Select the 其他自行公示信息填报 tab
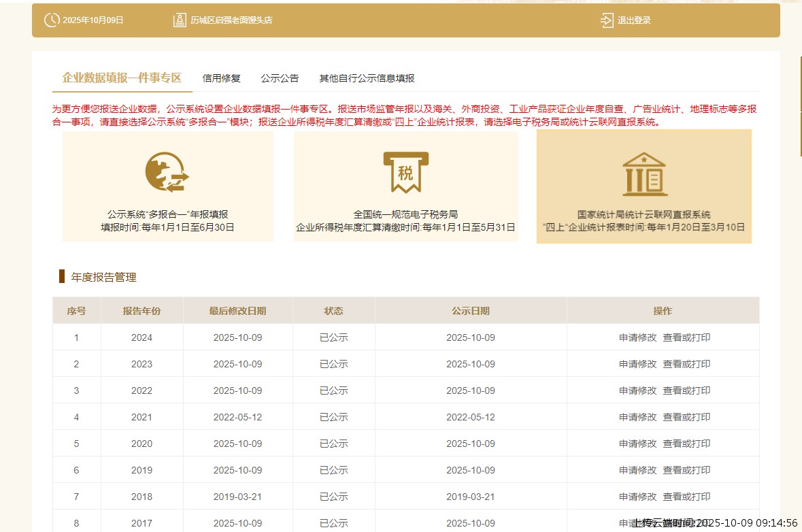The height and width of the screenshot is (532, 802). click(367, 78)
